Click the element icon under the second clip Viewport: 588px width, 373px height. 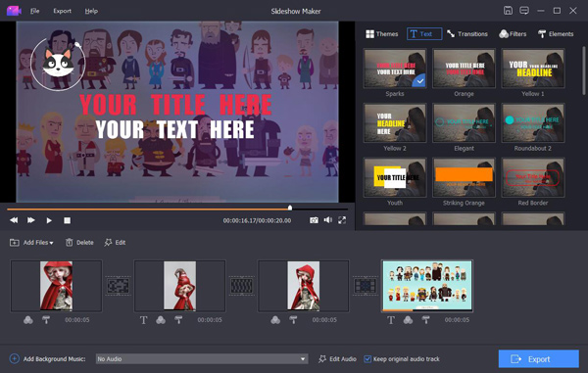click(x=178, y=320)
